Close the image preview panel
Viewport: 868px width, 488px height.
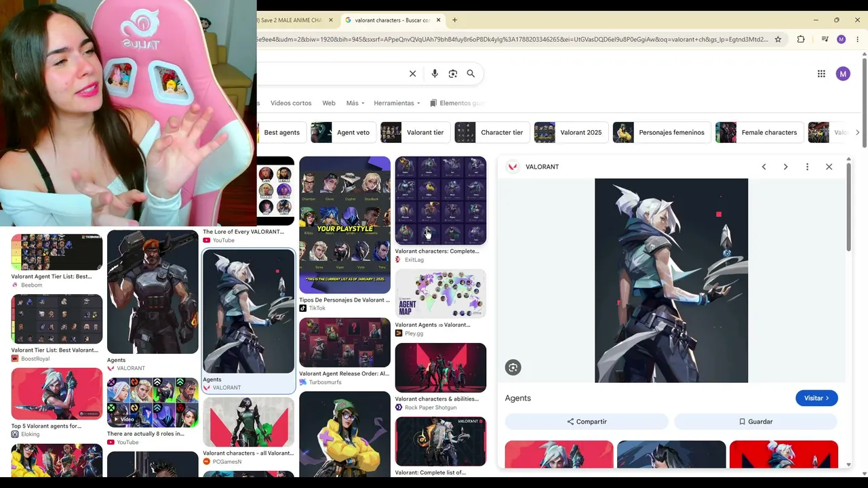point(829,167)
